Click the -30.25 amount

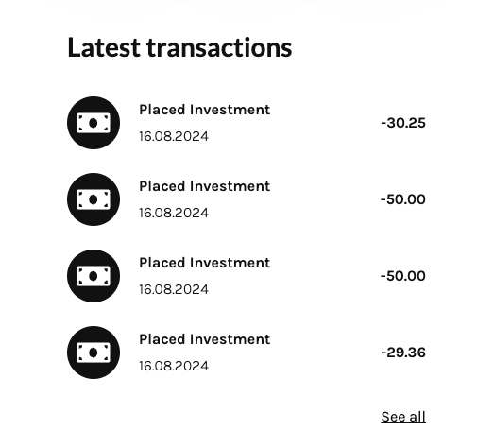(x=403, y=123)
